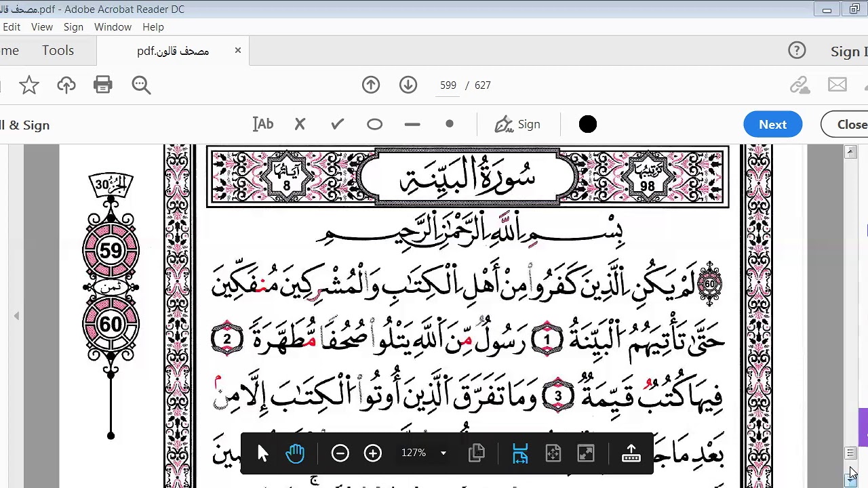This screenshot has width=868, height=488.
Task: Open the Edit menu
Action: (11, 27)
